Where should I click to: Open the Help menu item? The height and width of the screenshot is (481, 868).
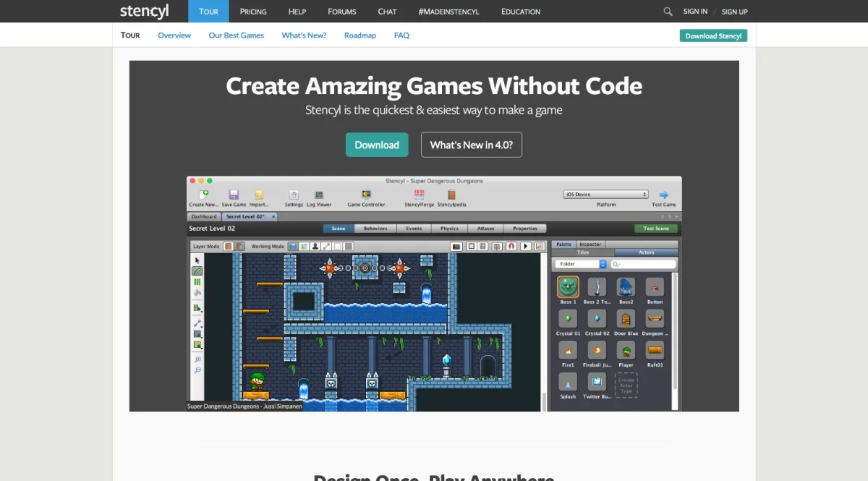click(297, 12)
